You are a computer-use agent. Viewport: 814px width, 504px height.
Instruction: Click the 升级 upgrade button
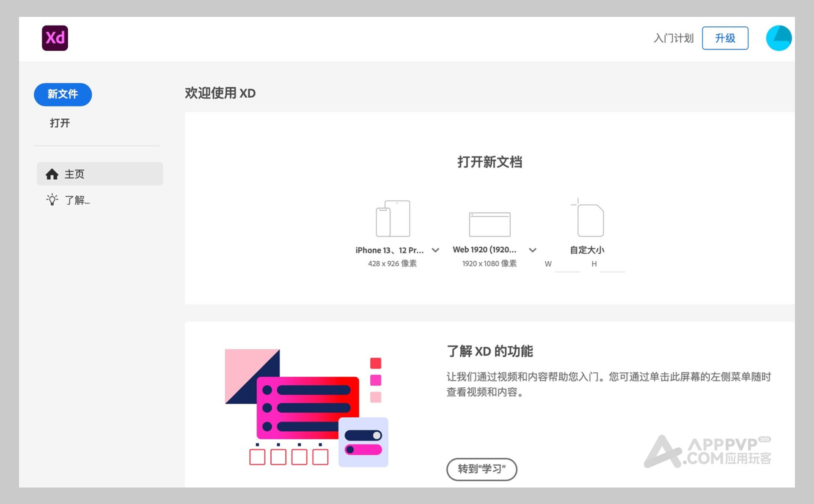pos(725,38)
